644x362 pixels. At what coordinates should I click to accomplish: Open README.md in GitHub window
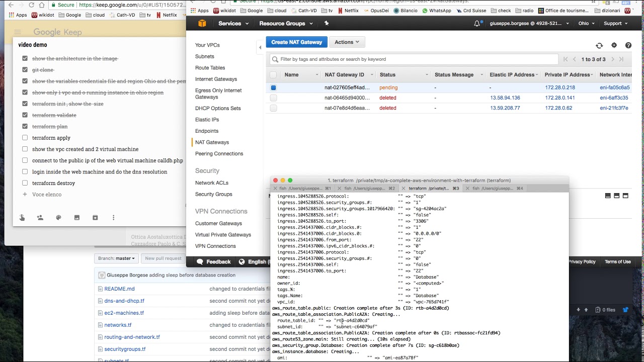point(119,289)
